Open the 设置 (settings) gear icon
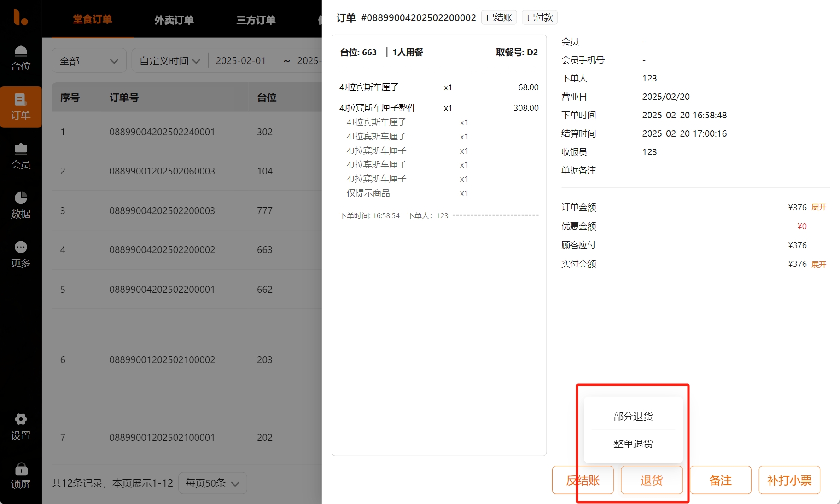 coord(21,427)
